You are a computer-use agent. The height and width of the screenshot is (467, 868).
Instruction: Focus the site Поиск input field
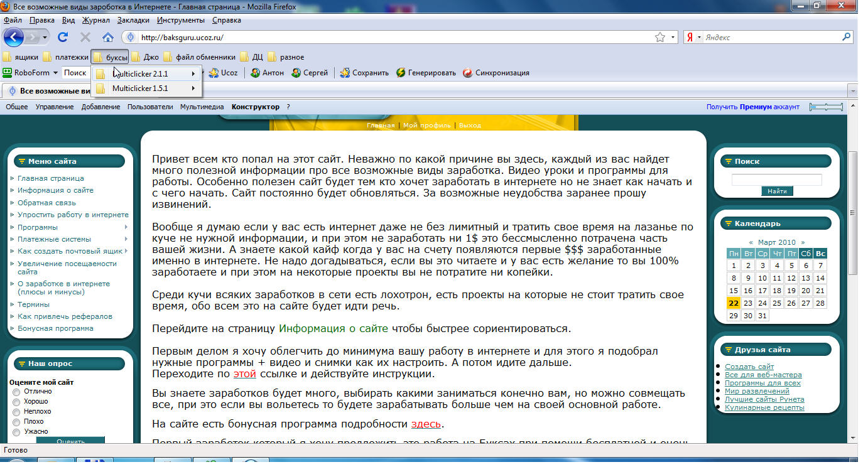tap(777, 180)
